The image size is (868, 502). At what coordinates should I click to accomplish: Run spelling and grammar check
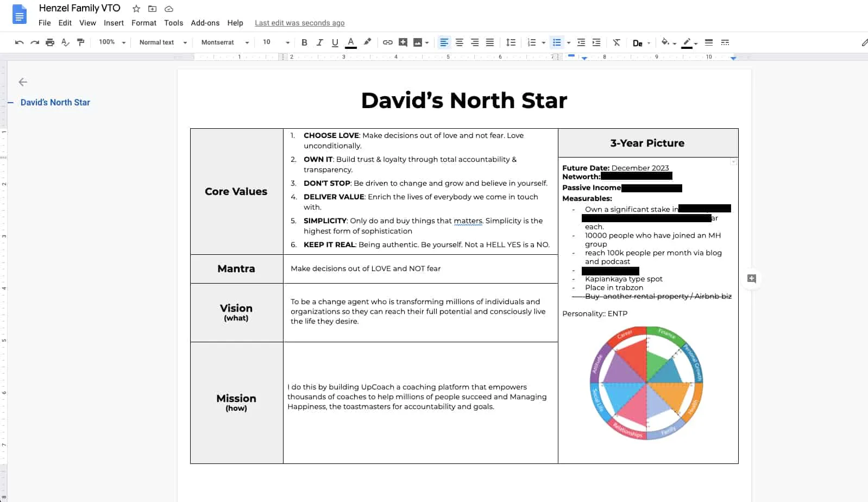pos(65,42)
